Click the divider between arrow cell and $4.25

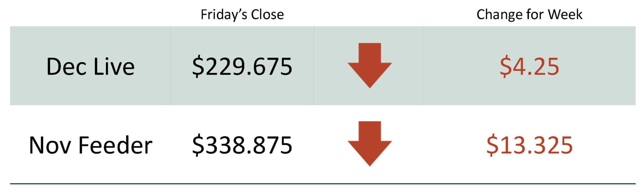(x=423, y=66)
